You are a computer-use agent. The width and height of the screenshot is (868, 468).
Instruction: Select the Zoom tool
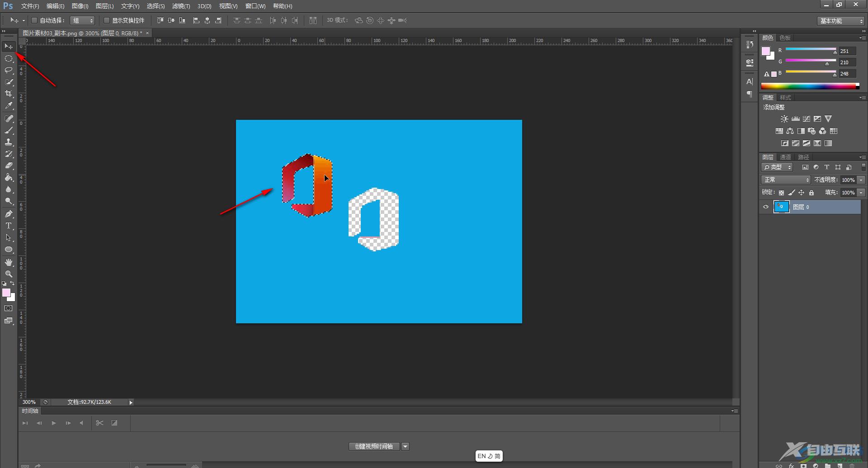pos(9,274)
